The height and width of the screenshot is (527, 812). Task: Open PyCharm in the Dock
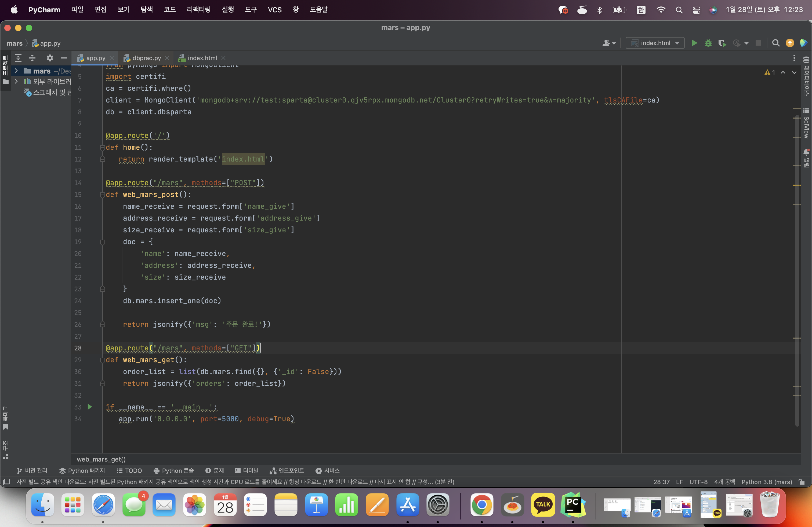[x=573, y=504]
